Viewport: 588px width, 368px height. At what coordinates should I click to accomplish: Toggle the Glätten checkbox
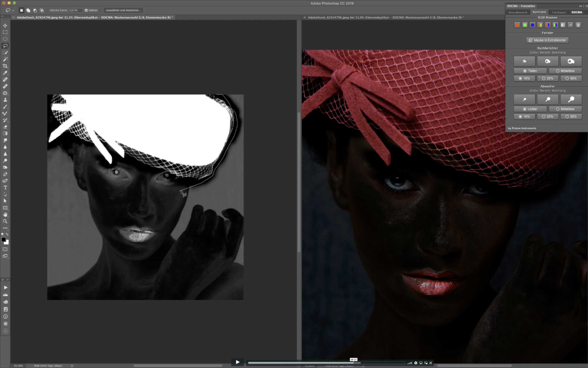tap(86, 11)
